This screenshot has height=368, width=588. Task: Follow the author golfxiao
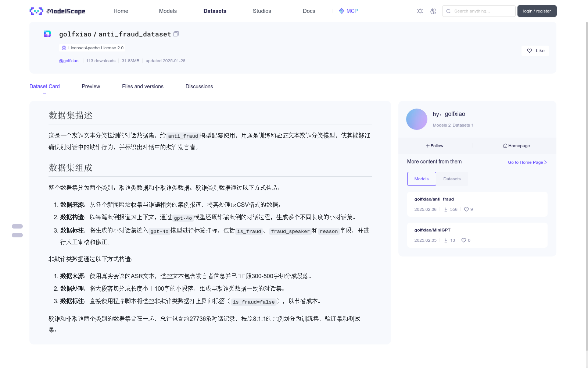(x=435, y=146)
